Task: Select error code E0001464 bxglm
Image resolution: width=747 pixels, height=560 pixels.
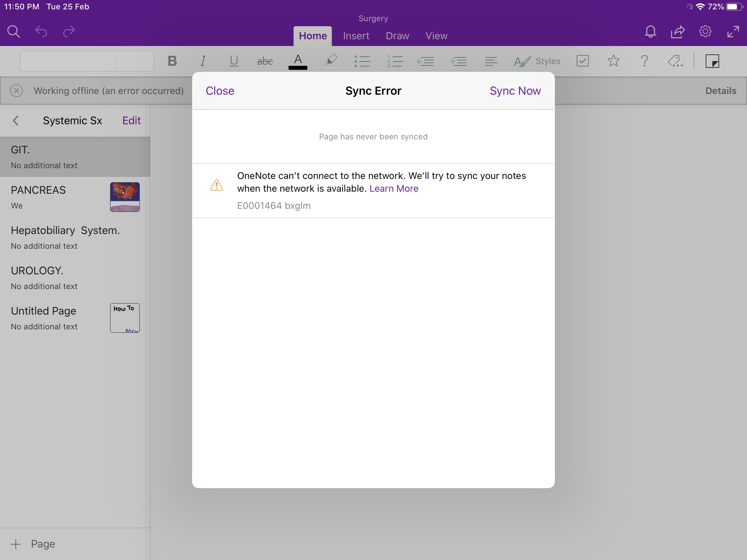Action: [x=274, y=205]
